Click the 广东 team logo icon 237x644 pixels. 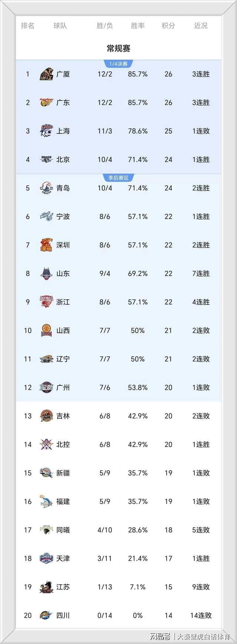point(47,103)
